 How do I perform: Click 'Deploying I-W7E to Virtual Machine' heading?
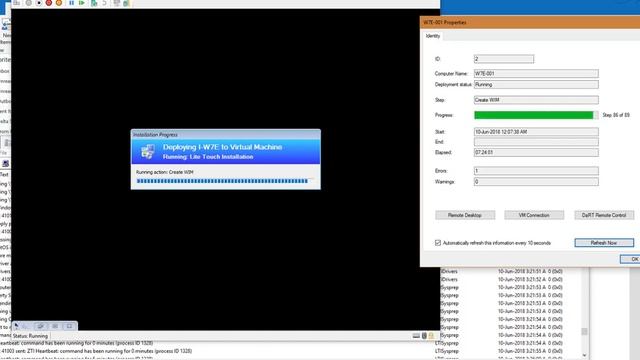coord(222,147)
